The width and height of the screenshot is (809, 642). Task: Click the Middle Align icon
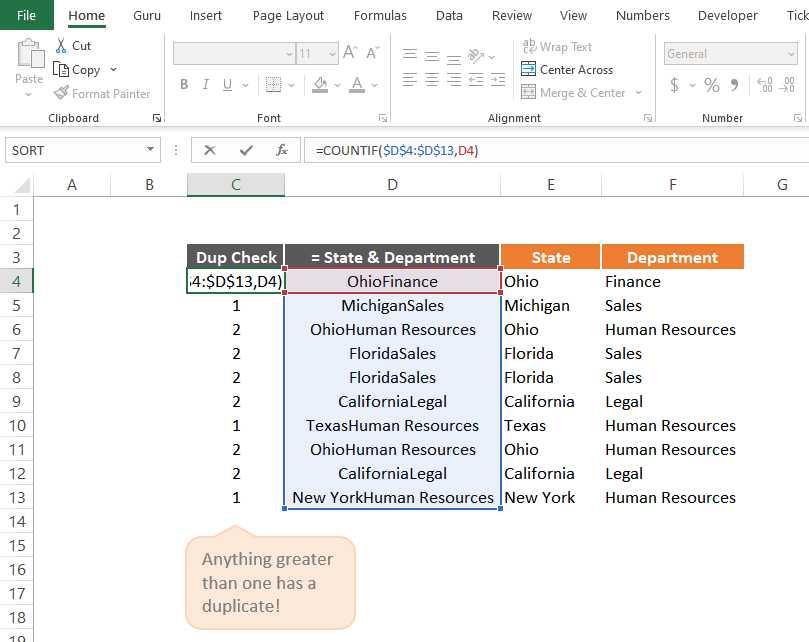click(432, 56)
